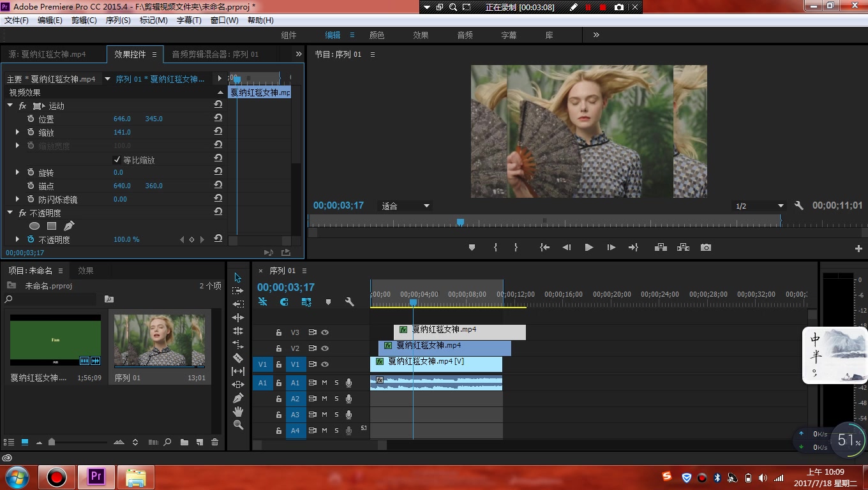Collapse the Motion effect group
The width and height of the screenshot is (868, 490).
tap(10, 105)
